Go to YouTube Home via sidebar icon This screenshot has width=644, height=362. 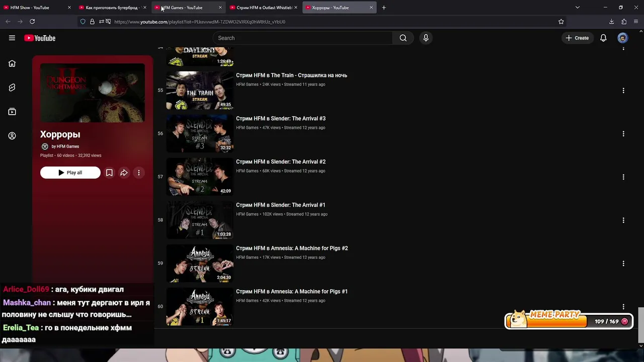click(12, 63)
